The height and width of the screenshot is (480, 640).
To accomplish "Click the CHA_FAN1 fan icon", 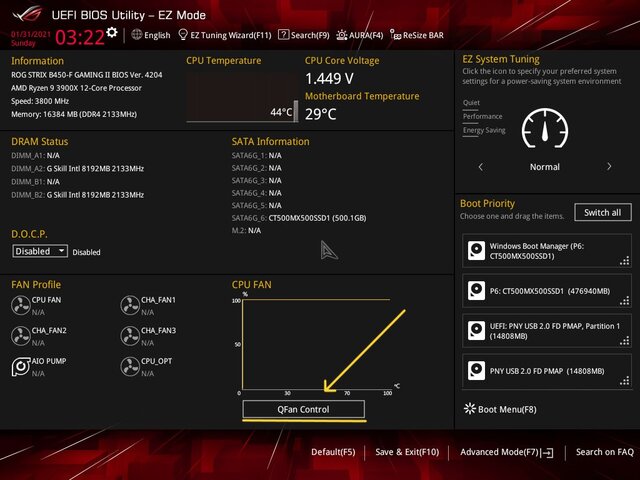I will 130,305.
